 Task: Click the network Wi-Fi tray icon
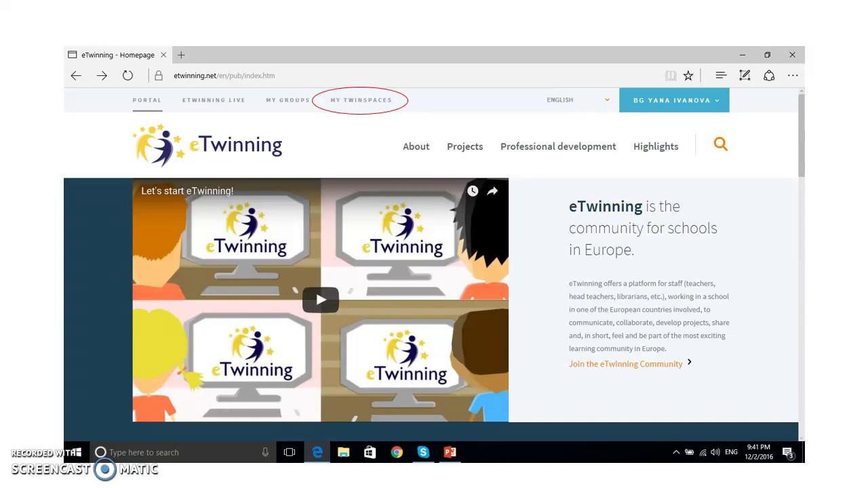coord(703,452)
